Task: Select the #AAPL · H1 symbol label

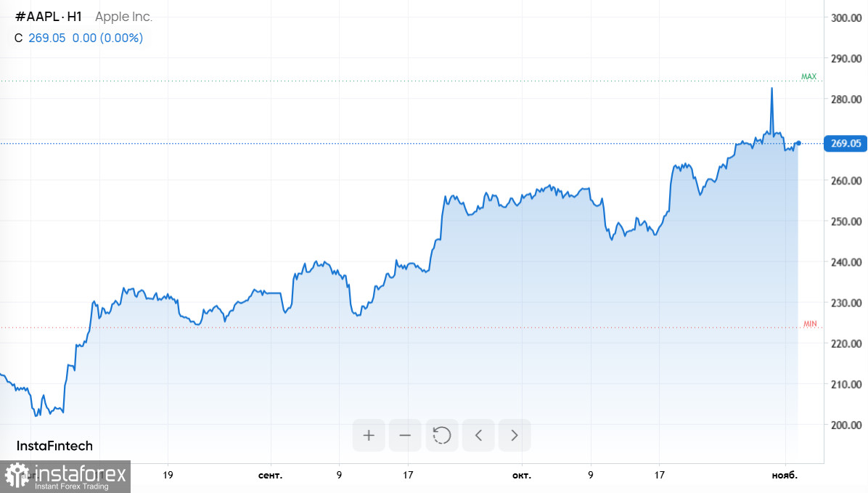Action: click(x=49, y=17)
